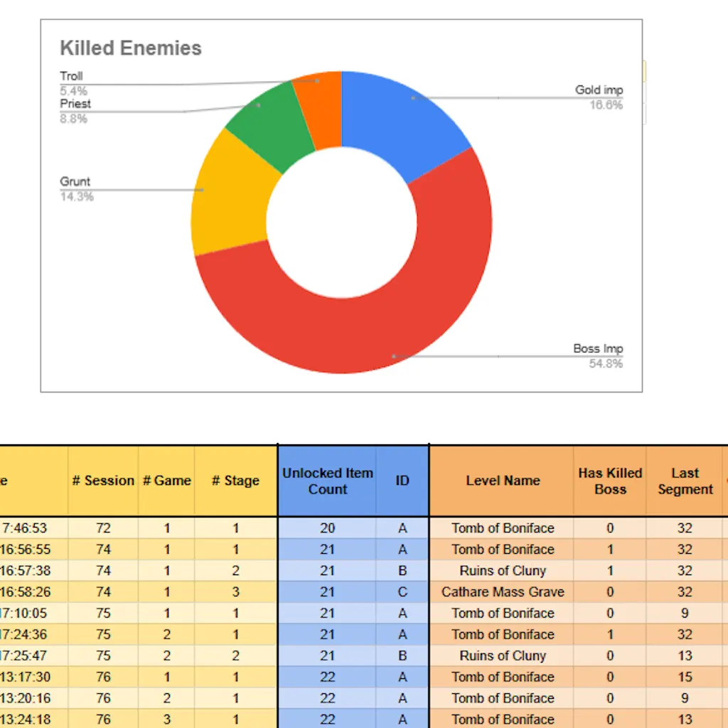Select the # Game header cell
728x728 pixels.
point(166,481)
